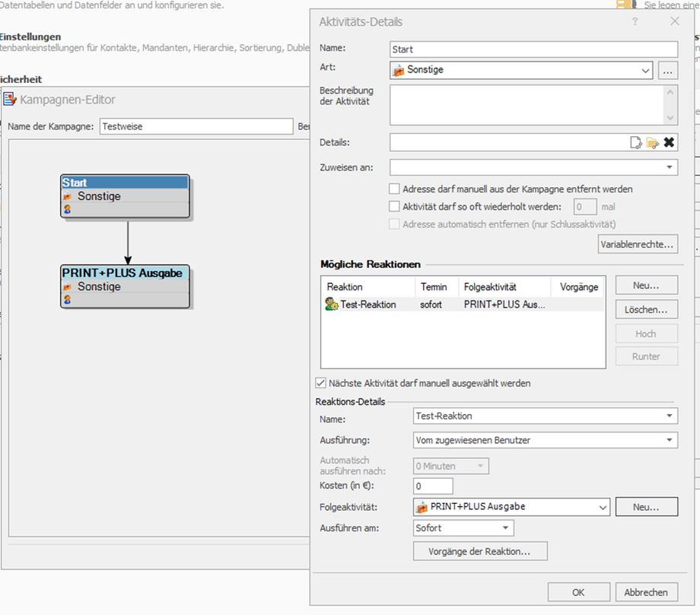Image resolution: width=700 pixels, height=615 pixels.
Task: Click the 'Kosten (in €)' field
Action: point(433,486)
